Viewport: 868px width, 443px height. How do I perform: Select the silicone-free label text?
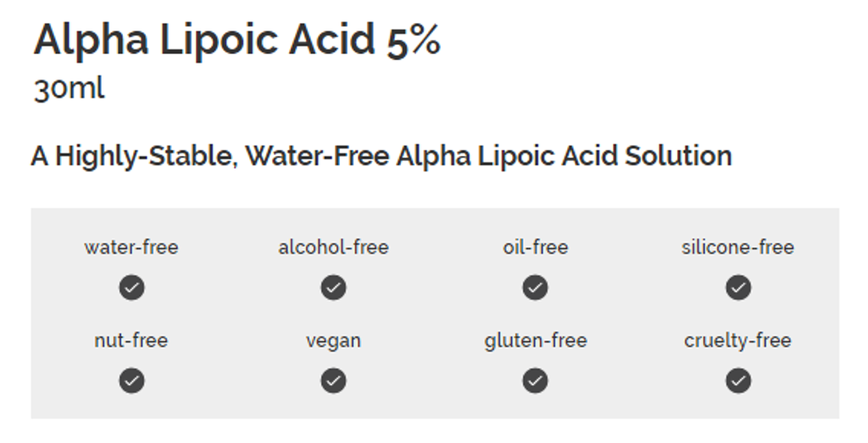tap(738, 247)
